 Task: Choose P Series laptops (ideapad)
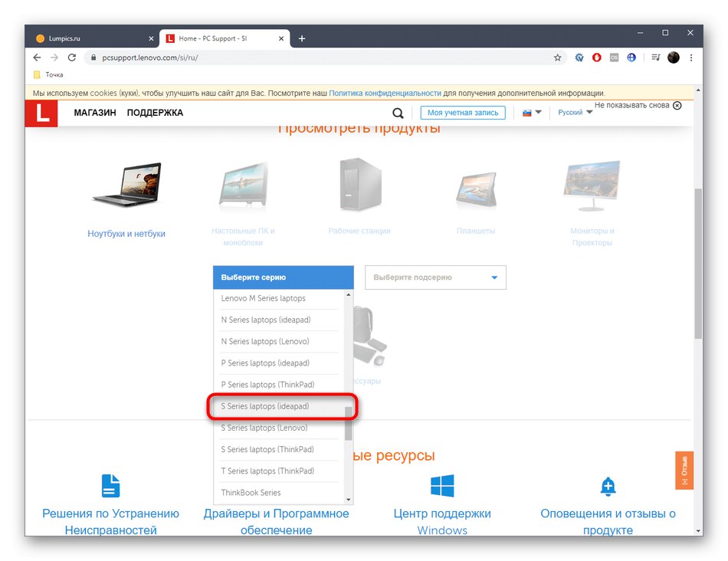tap(279, 363)
